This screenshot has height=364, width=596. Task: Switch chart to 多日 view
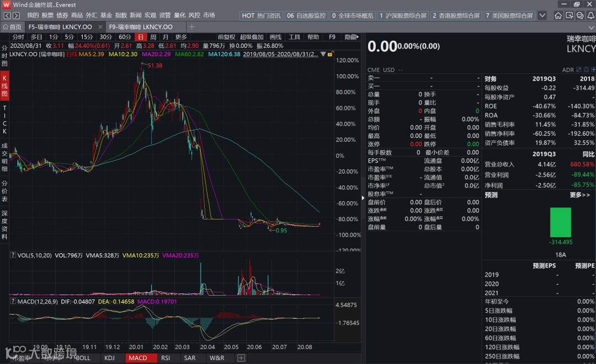point(36,37)
